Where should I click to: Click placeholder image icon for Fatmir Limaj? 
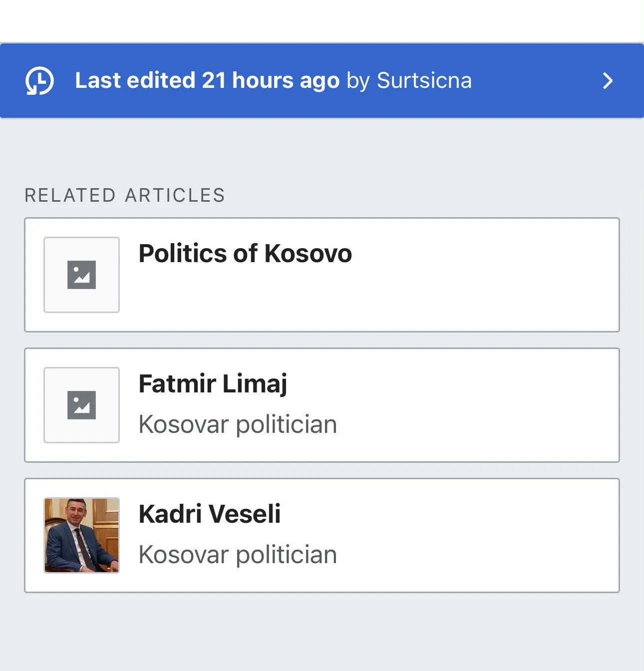(81, 405)
